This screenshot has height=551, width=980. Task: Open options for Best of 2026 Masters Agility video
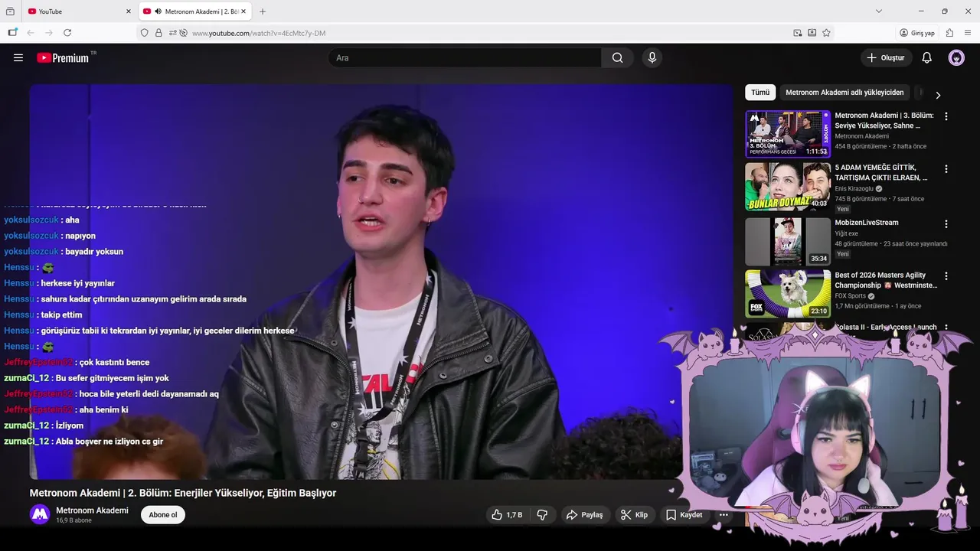946,275
